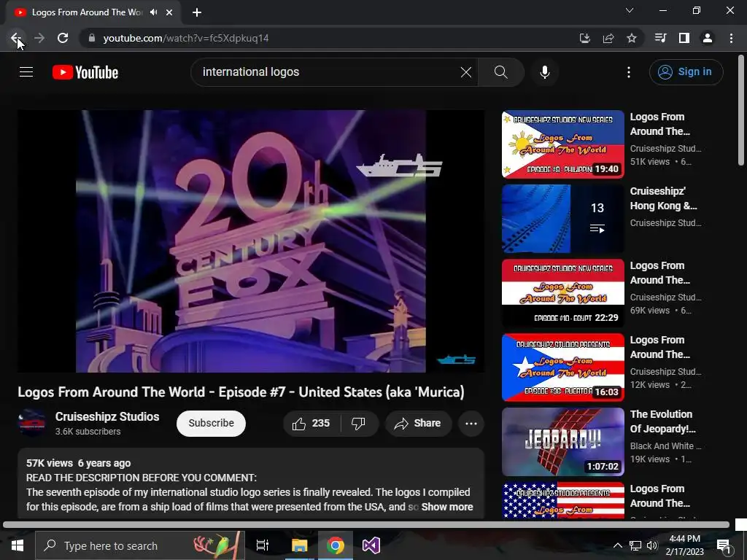Go to YouTube home via logo
The image size is (747, 560).
pos(85,72)
